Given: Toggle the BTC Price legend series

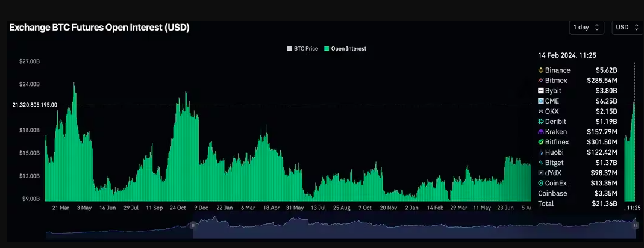Looking at the screenshot, I should (x=302, y=48).
